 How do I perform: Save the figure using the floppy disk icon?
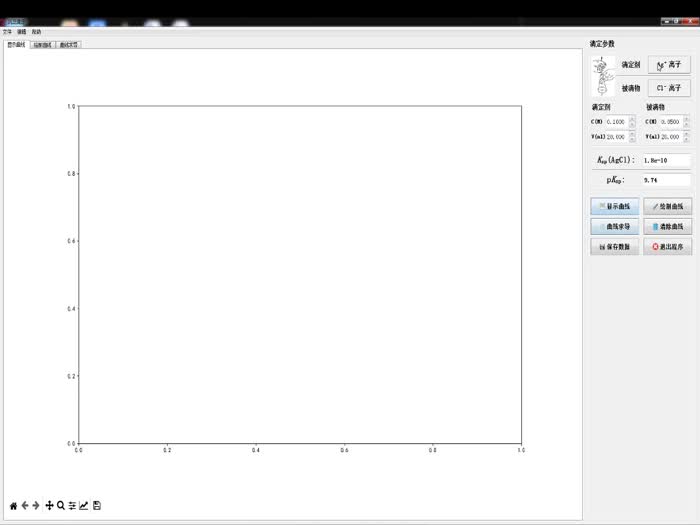[97, 506]
